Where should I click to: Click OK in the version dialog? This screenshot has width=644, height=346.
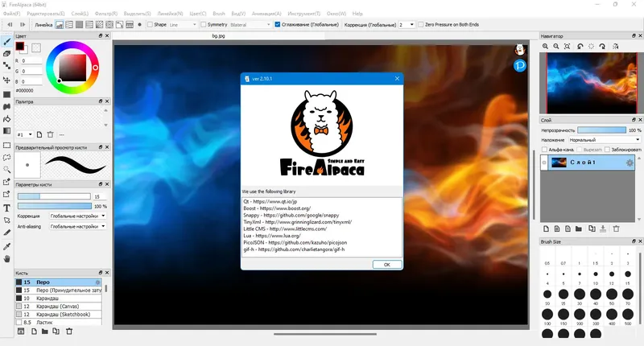click(x=387, y=265)
